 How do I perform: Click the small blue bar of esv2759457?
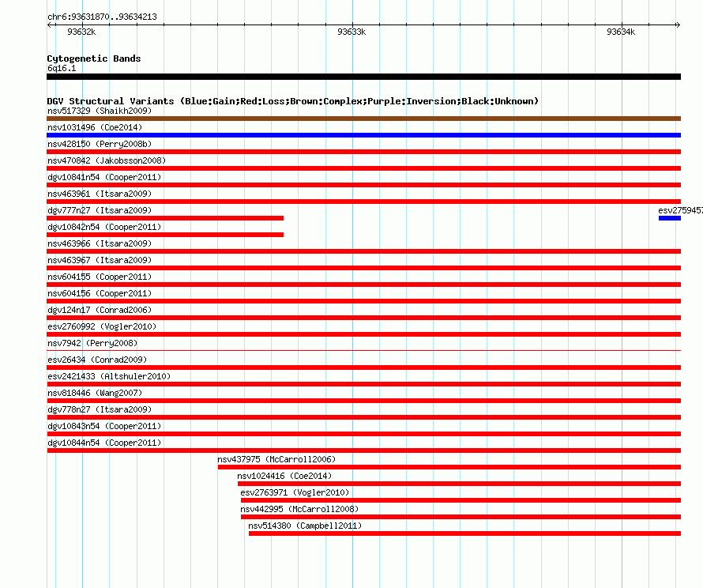(670, 218)
